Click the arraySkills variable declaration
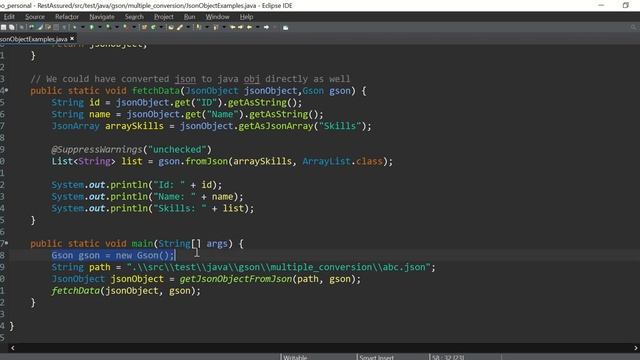This screenshot has height=360, width=640. coord(134,126)
